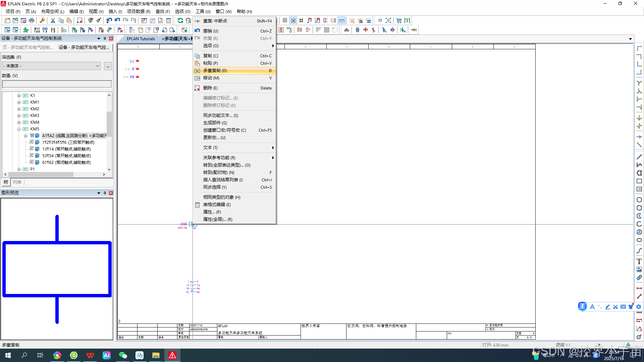644x362 pixels.
Task: Select 13¶14 常开触点 tree row
Action: pos(66,149)
